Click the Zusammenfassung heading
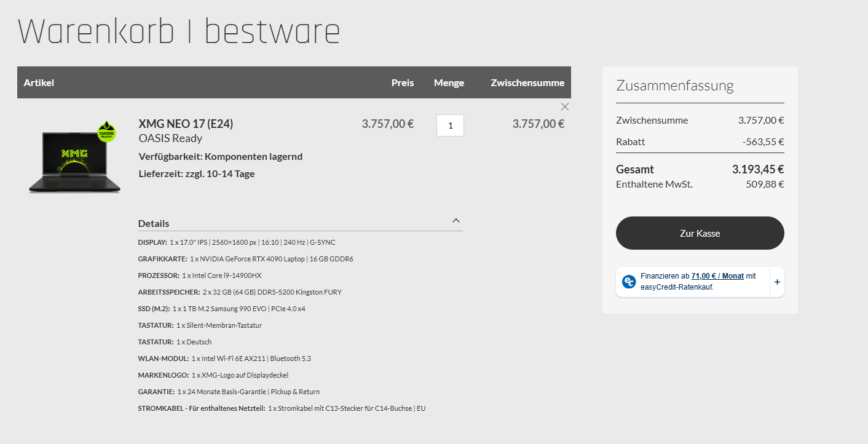Screen dimensions: 868x444 pyautogui.click(x=675, y=85)
